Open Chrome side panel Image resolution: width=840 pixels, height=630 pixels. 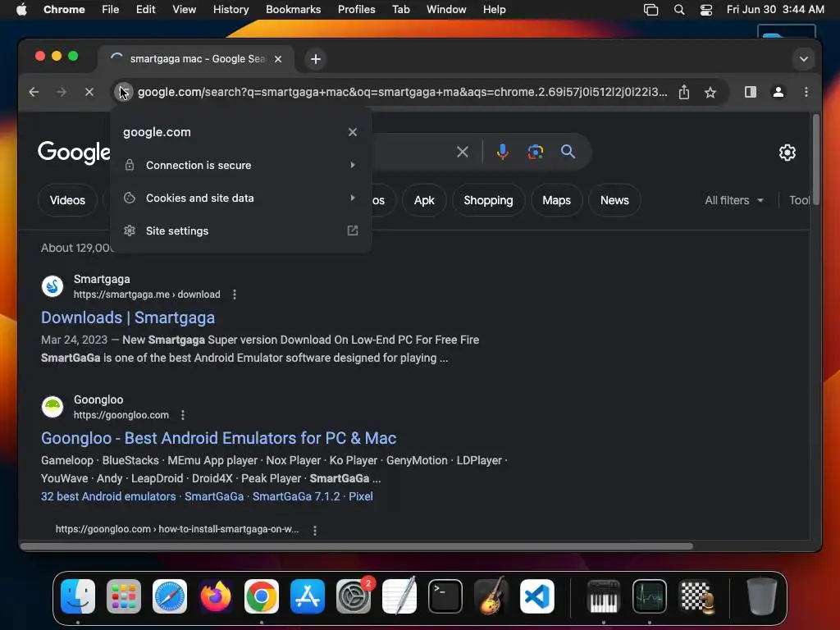(751, 92)
